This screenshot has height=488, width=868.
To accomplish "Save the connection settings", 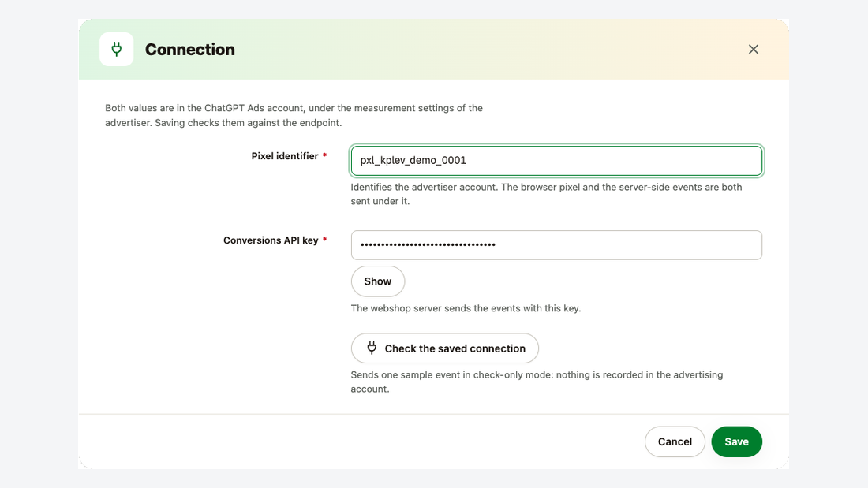I will 736,441.
